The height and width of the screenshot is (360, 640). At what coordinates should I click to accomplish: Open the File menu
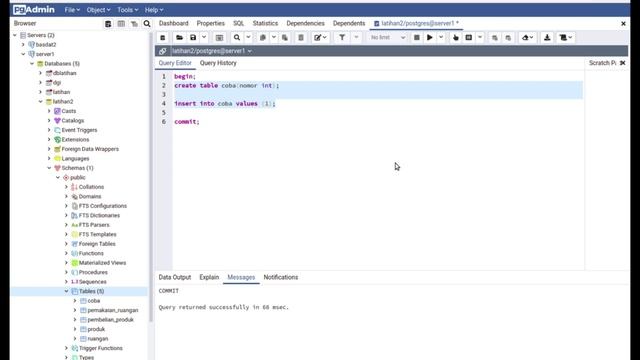click(x=72, y=10)
